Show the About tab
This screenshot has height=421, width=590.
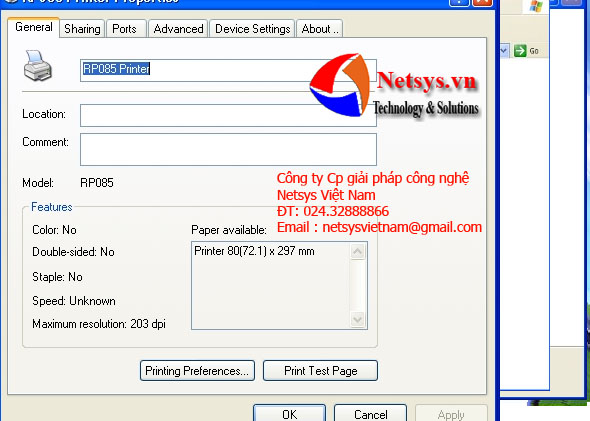[x=320, y=29]
